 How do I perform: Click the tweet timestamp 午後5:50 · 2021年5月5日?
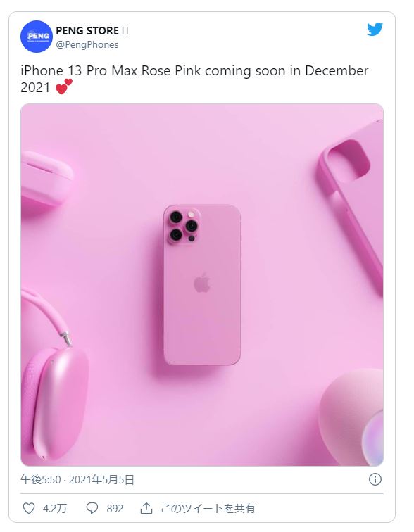77,479
